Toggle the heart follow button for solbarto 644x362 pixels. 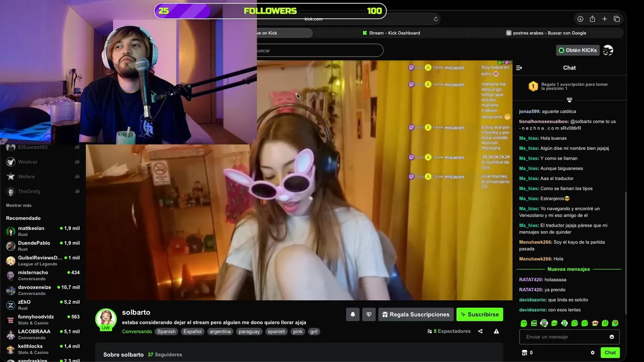coord(369,314)
